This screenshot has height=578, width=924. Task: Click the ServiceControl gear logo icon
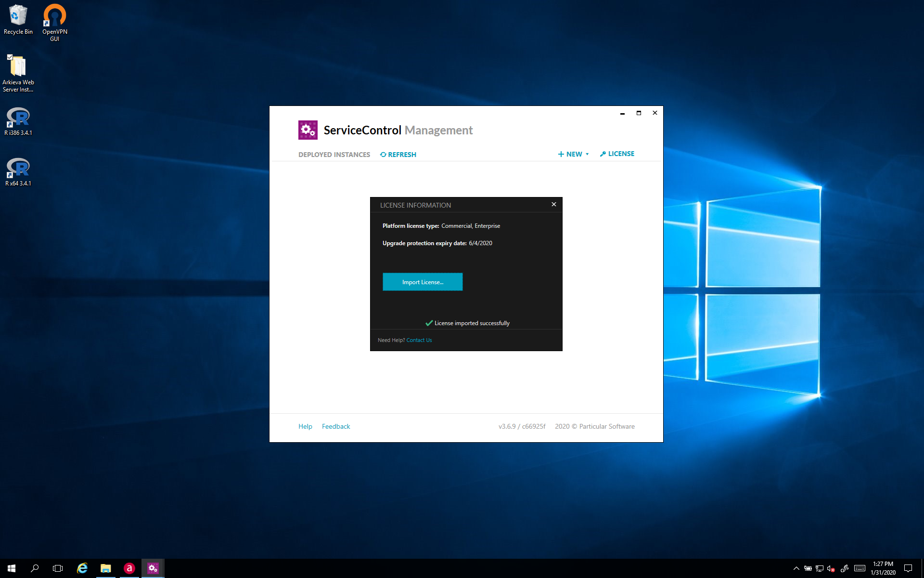click(308, 130)
